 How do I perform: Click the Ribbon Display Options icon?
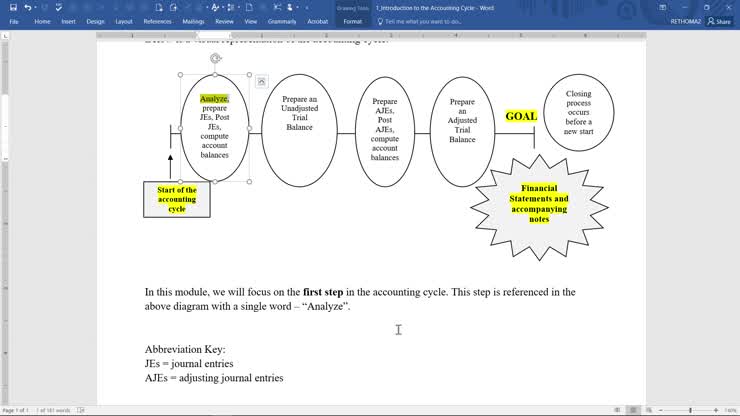tap(663, 8)
